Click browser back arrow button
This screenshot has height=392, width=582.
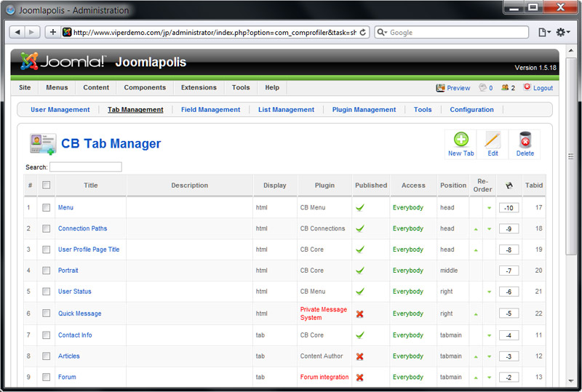pyautogui.click(x=17, y=32)
